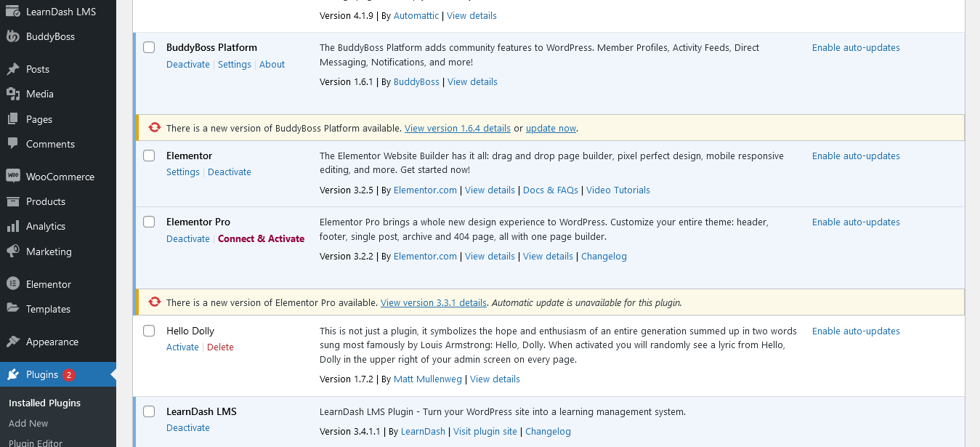
Task: Click the Analytics bar chart icon
Action: 13,226
